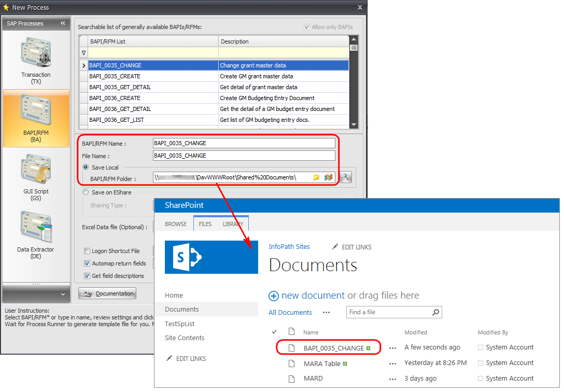Click the SharePoint logo tile
Image resolution: width=564 pixels, height=392 pixels.
[211, 257]
